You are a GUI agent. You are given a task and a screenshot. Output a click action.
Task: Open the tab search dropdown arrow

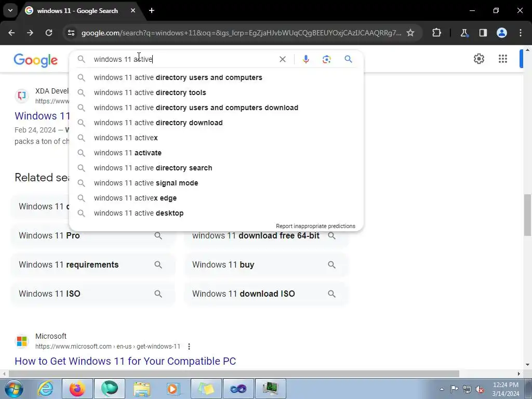tap(10, 10)
